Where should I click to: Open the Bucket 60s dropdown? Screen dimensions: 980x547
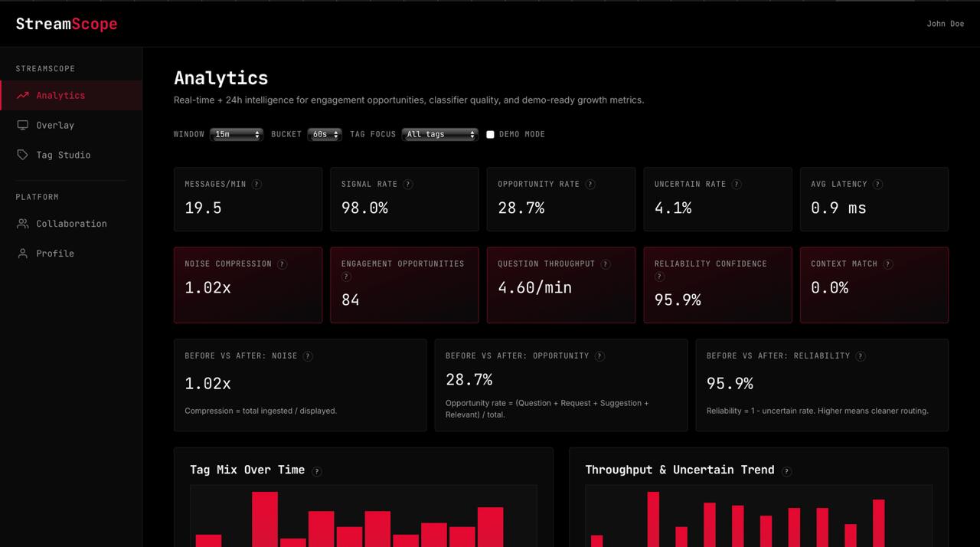325,134
